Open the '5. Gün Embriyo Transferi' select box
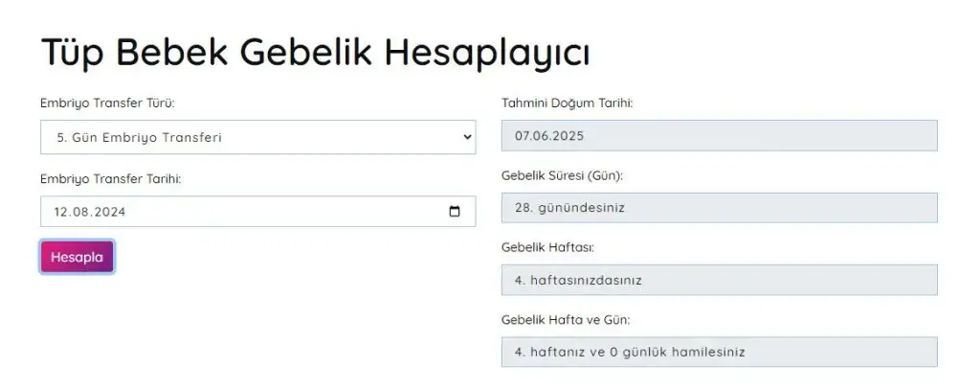 click(257, 137)
